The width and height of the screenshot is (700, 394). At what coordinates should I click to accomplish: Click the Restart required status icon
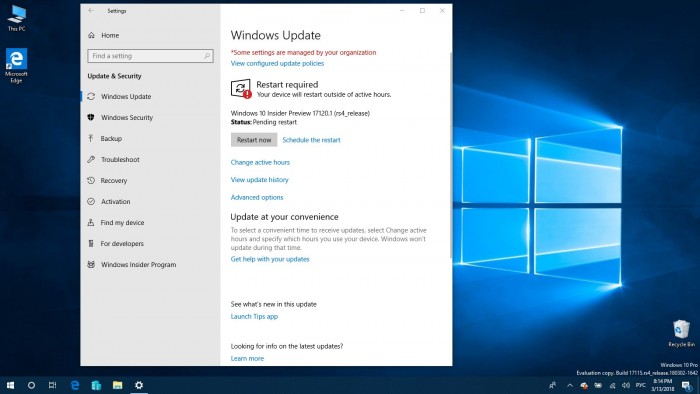tap(241, 89)
